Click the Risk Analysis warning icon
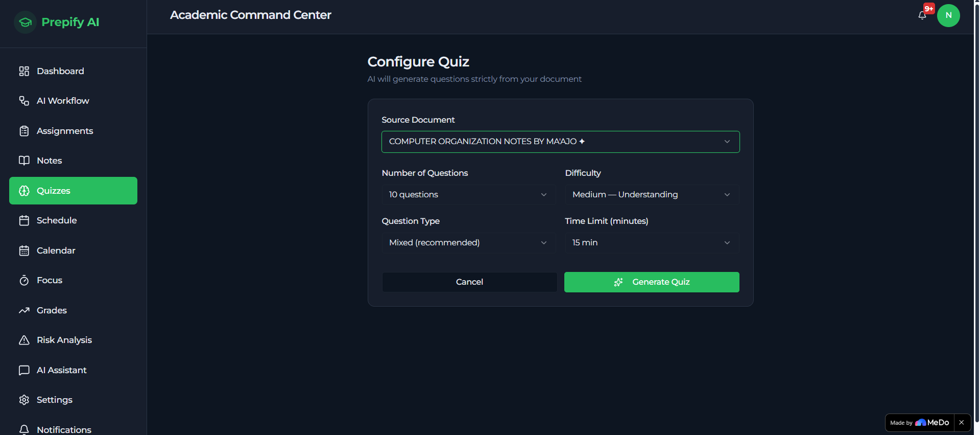The height and width of the screenshot is (435, 980). 24,340
